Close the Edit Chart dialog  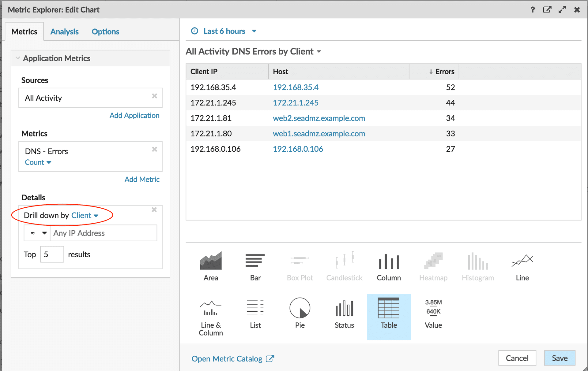[x=577, y=10]
